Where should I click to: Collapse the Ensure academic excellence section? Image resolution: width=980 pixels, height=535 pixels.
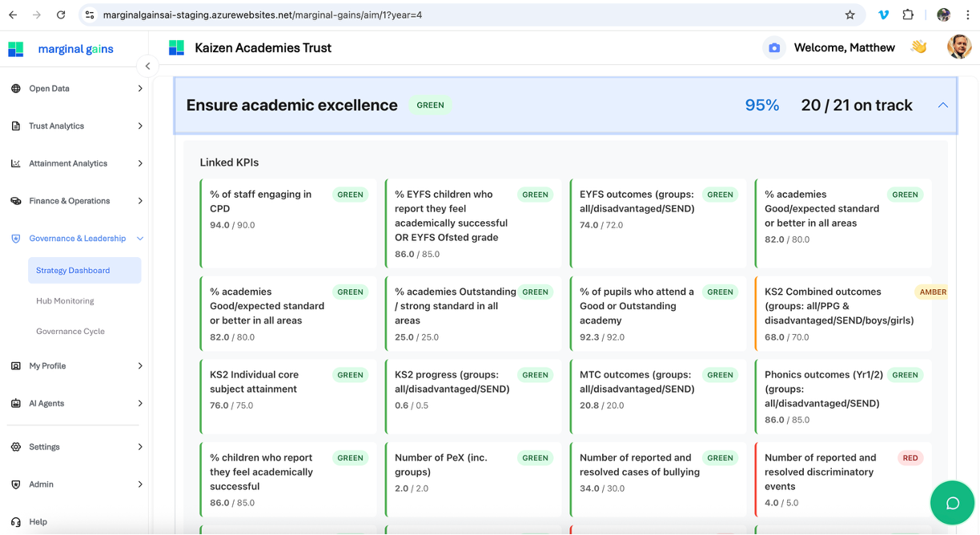tap(942, 106)
